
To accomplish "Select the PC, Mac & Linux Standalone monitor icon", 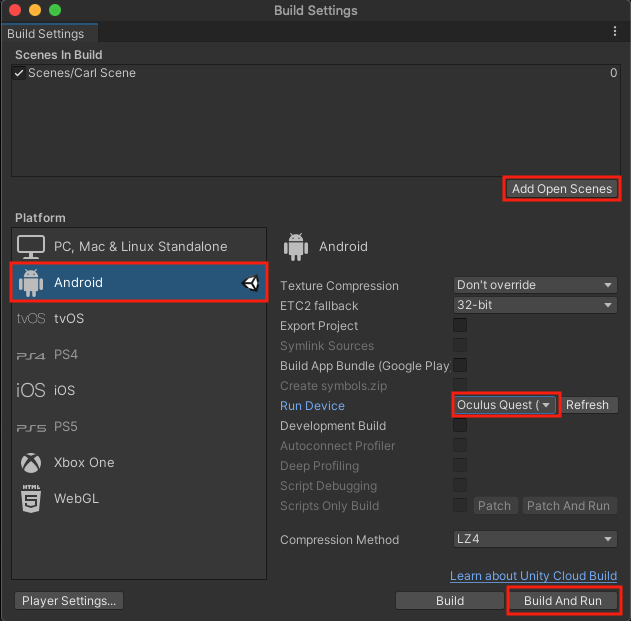I will [31, 246].
